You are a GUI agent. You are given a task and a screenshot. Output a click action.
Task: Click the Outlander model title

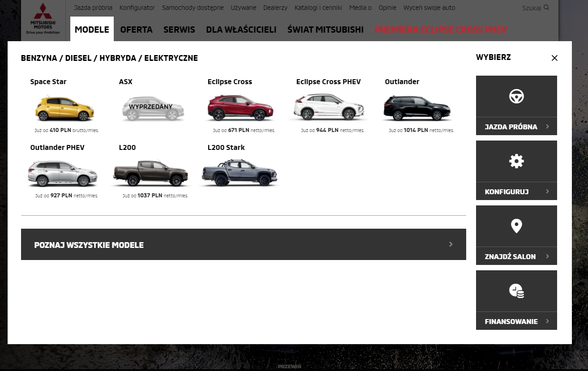point(402,81)
